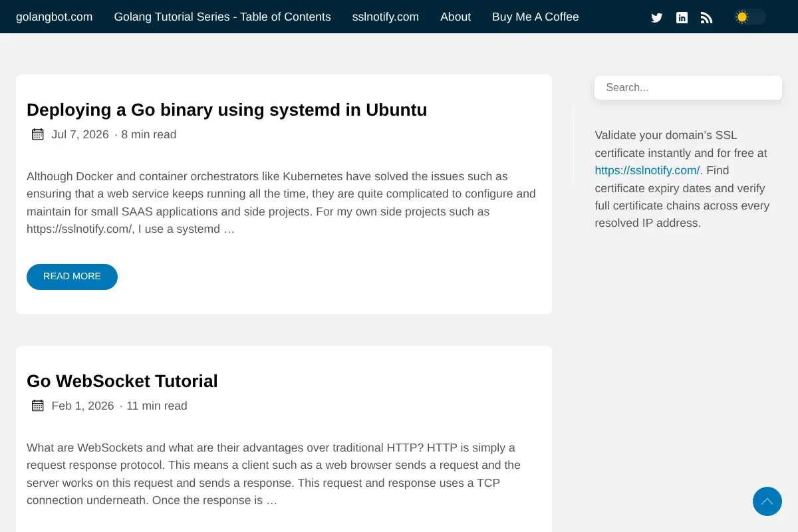The height and width of the screenshot is (532, 798).
Task: Click calendar icon beside Feb 1, 2026
Action: click(38, 406)
